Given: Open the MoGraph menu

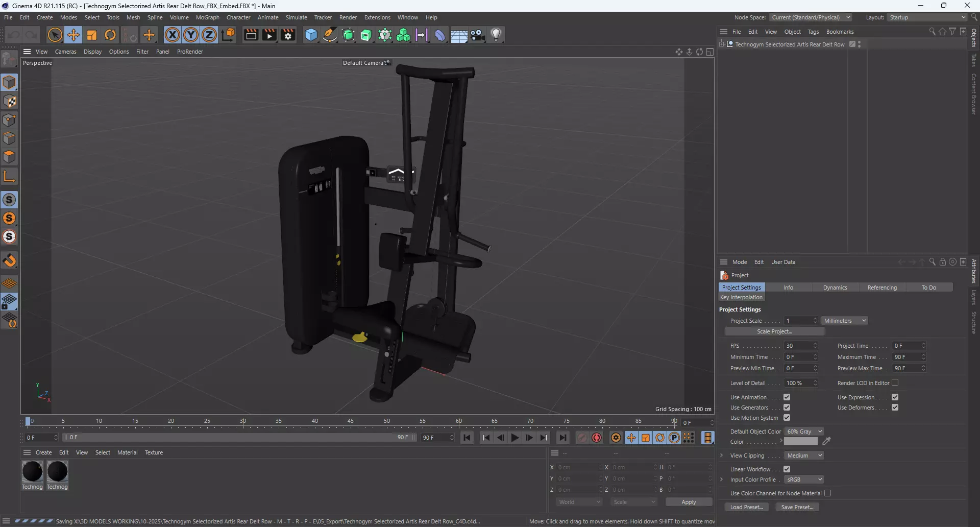Looking at the screenshot, I should pyautogui.click(x=207, y=17).
